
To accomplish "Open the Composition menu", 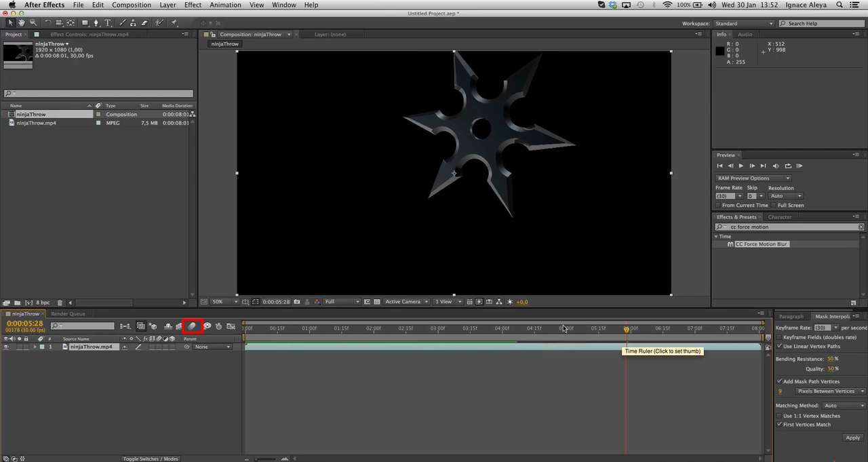I will click(x=132, y=5).
